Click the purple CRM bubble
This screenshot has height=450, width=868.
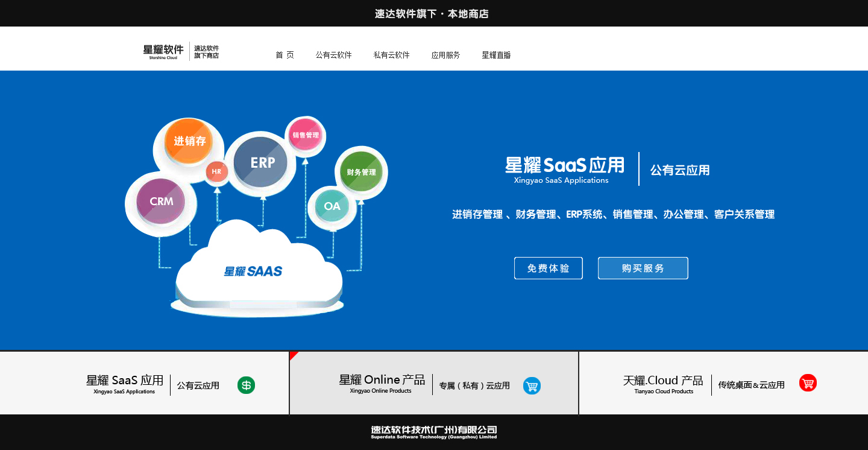tap(161, 201)
